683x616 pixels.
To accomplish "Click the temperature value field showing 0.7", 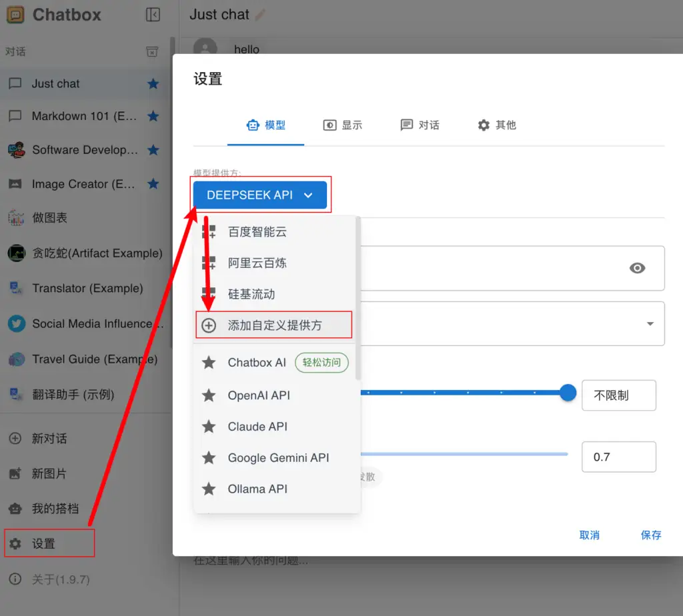I will pos(618,457).
